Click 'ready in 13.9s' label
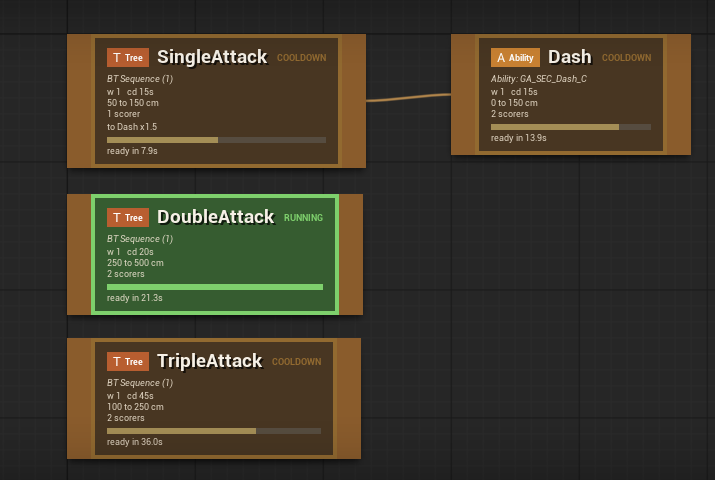The width and height of the screenshot is (715, 480). point(518,138)
